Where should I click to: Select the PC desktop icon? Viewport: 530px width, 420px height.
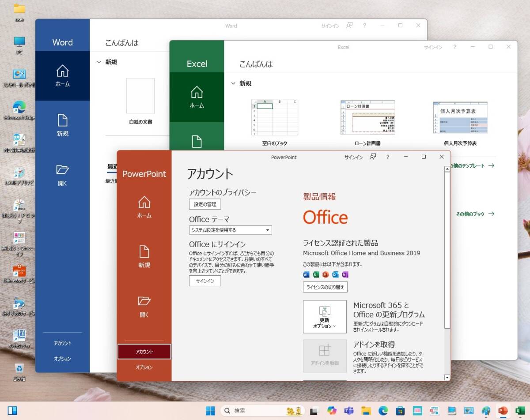tap(19, 45)
